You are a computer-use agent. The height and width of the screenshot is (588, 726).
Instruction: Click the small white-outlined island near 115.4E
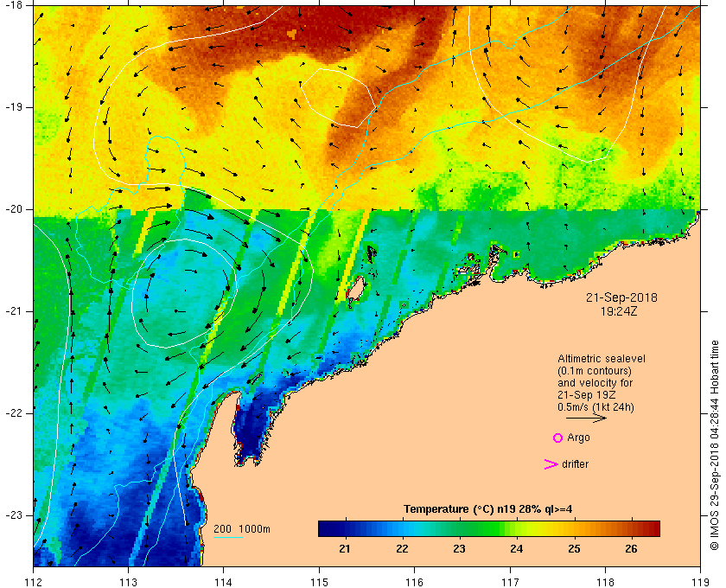(x=356, y=290)
